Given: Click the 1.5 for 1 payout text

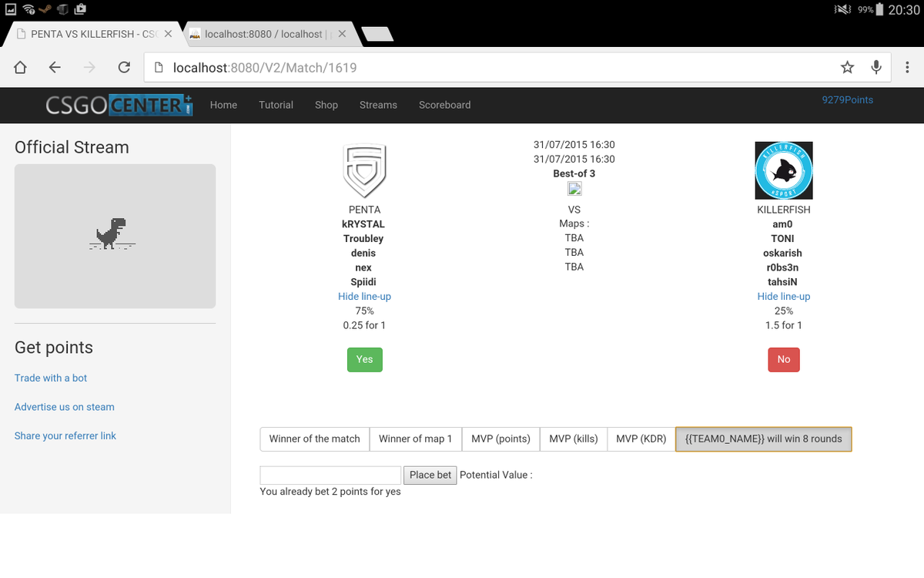Looking at the screenshot, I should 784,325.
